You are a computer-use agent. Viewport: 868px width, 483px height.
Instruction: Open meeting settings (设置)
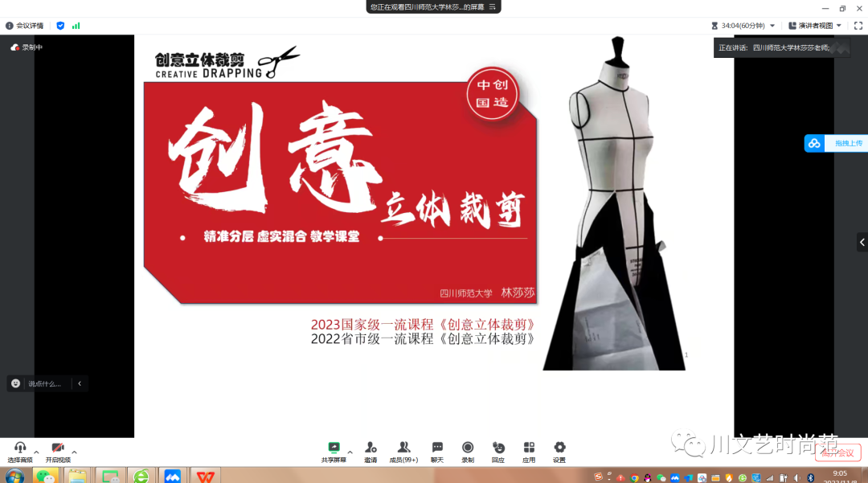click(559, 451)
